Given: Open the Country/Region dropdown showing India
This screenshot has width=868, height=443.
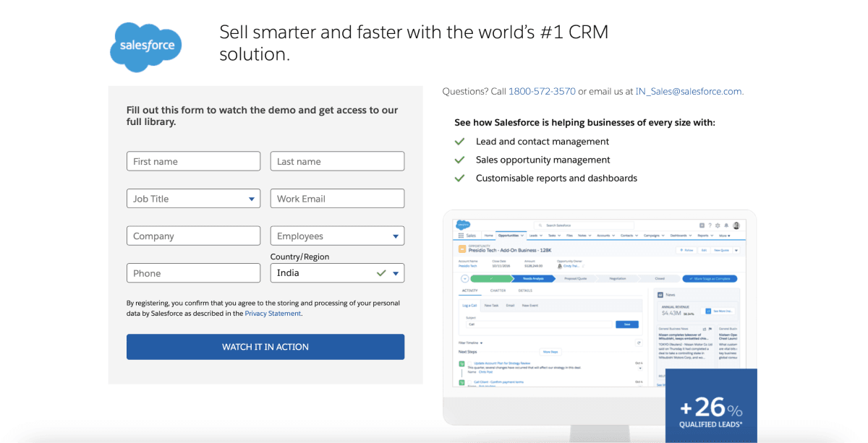Looking at the screenshot, I should (x=337, y=273).
